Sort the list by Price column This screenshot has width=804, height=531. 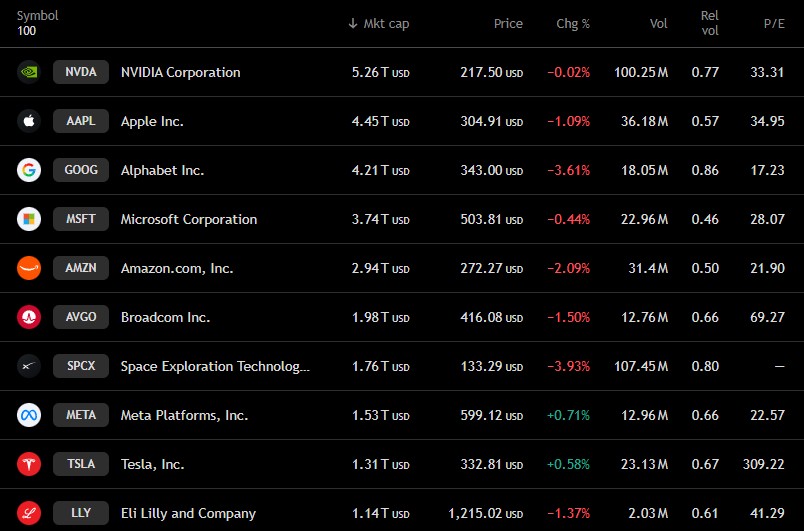[508, 24]
